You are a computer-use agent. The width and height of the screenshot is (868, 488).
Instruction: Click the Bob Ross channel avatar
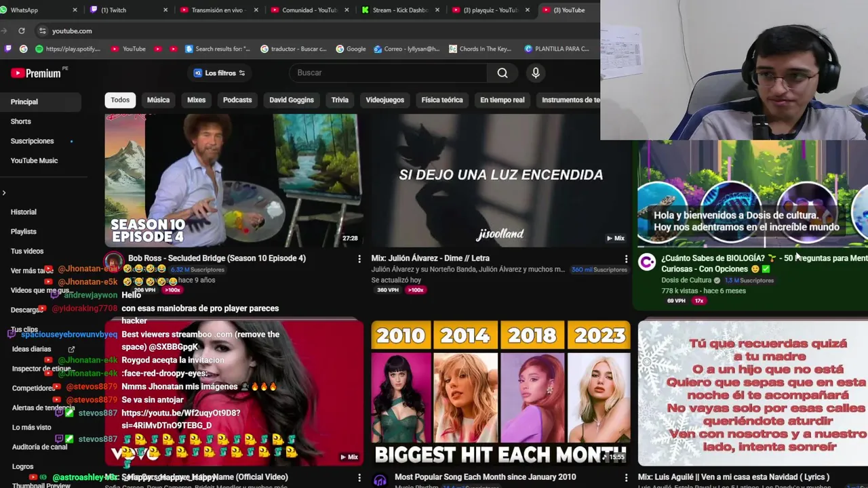(113, 262)
